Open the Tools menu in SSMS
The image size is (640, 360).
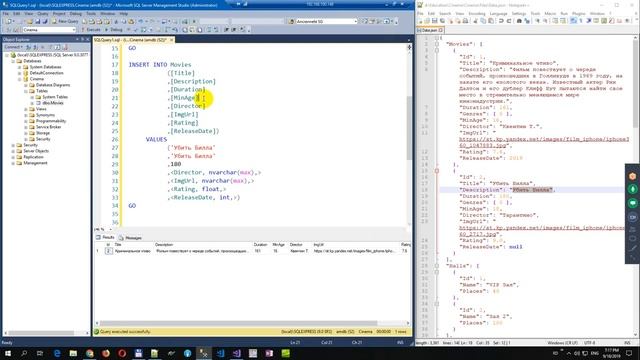(x=91, y=13)
